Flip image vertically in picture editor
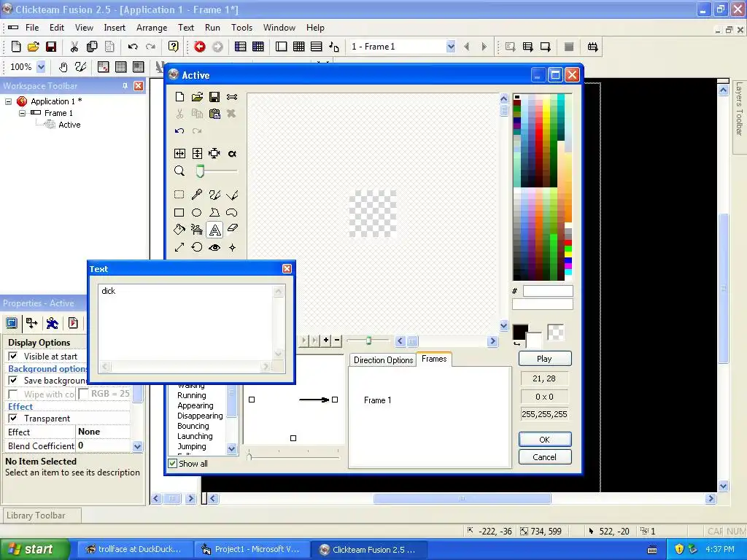This screenshot has height=560, width=747. [x=197, y=153]
